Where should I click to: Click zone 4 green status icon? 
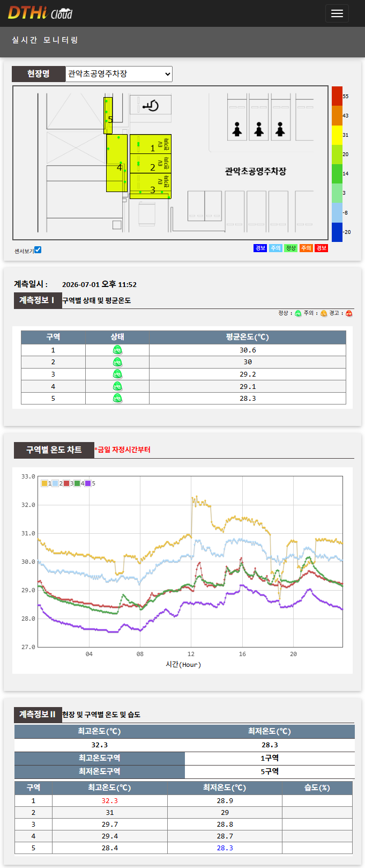coord(117,386)
